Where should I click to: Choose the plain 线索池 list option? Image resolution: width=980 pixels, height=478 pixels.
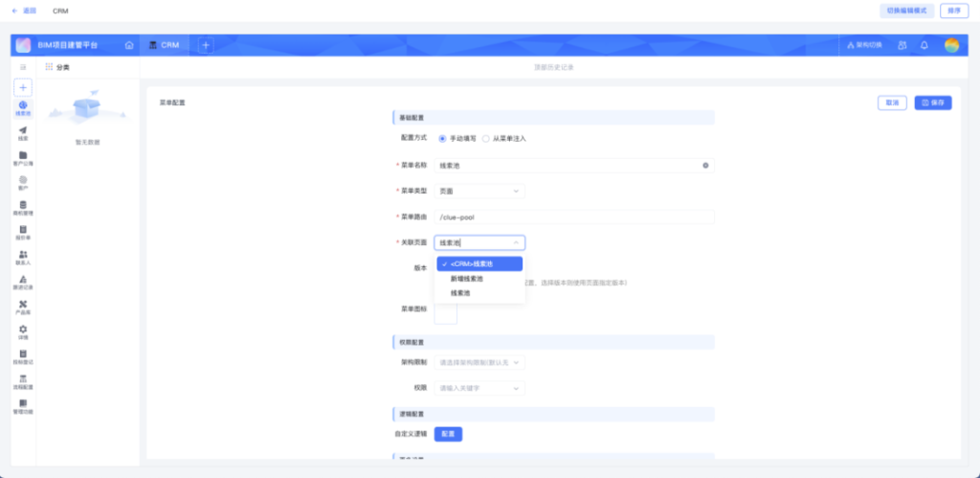pyautogui.click(x=479, y=293)
